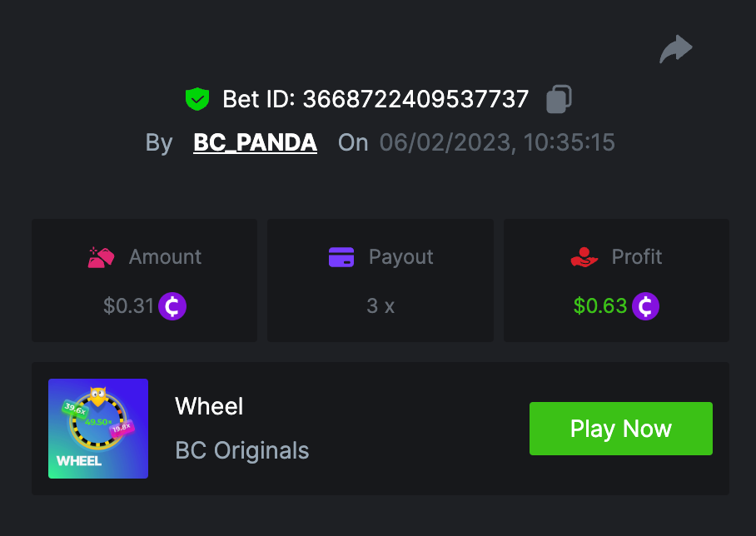Click the BC Originals label
This screenshot has width=756, height=536.
point(242,451)
